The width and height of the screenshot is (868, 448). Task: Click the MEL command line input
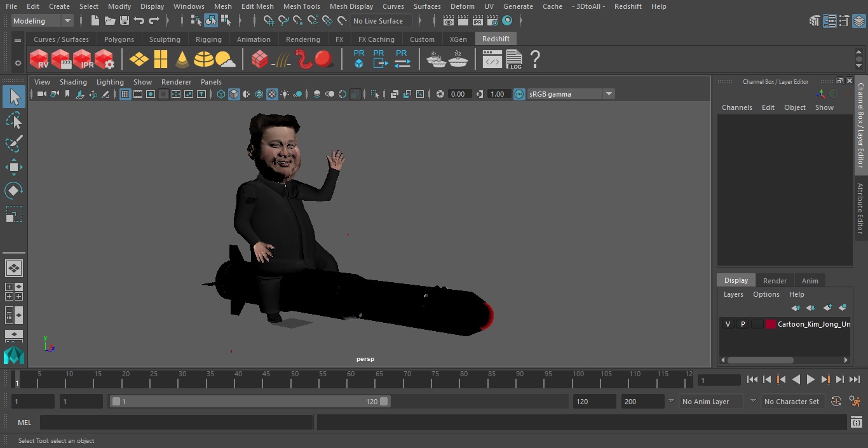(x=176, y=423)
